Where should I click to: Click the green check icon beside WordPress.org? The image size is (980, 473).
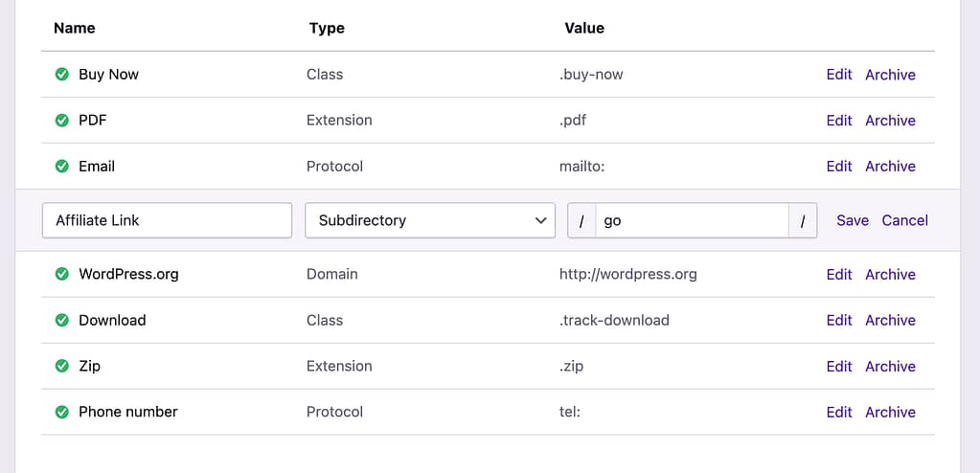(x=62, y=275)
